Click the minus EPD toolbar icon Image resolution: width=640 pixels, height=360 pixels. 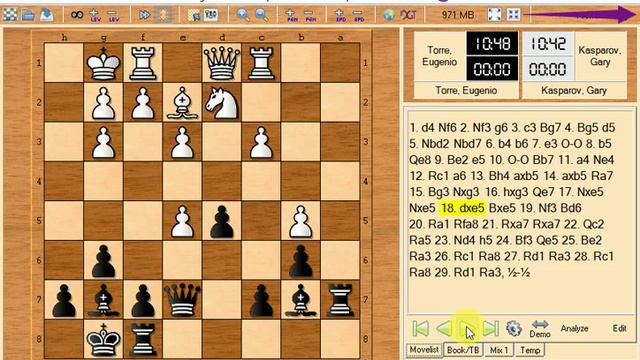(358, 15)
